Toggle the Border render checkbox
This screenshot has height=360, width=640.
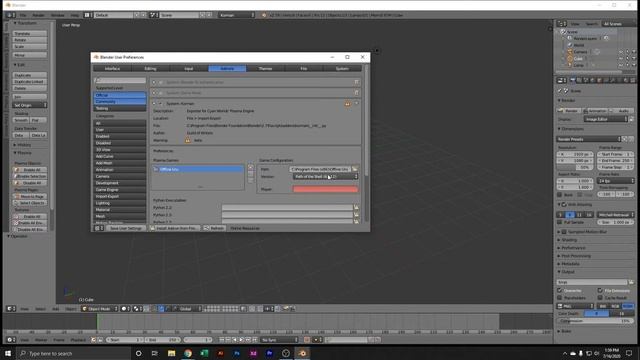[560, 195]
